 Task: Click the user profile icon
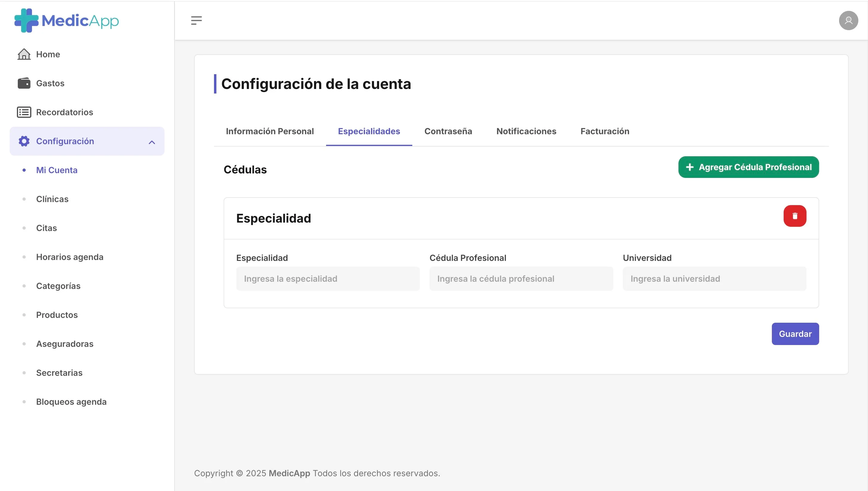[x=849, y=21]
